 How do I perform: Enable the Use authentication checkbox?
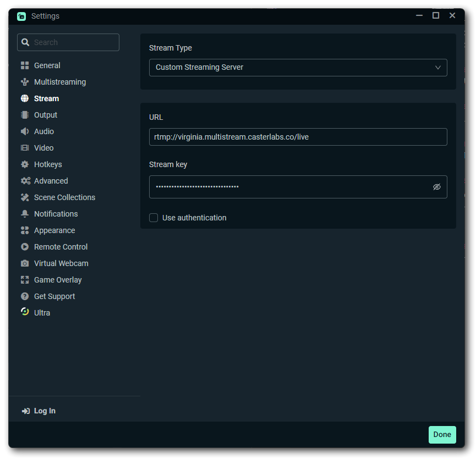pyautogui.click(x=154, y=218)
